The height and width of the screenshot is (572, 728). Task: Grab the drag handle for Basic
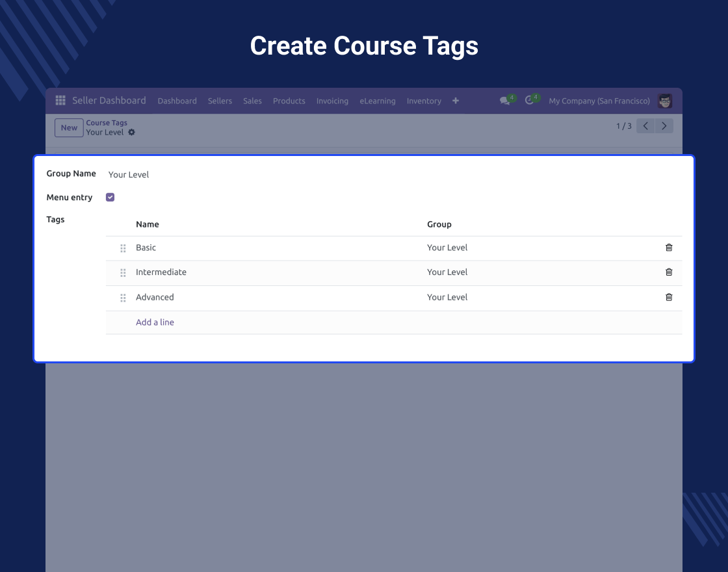click(123, 248)
